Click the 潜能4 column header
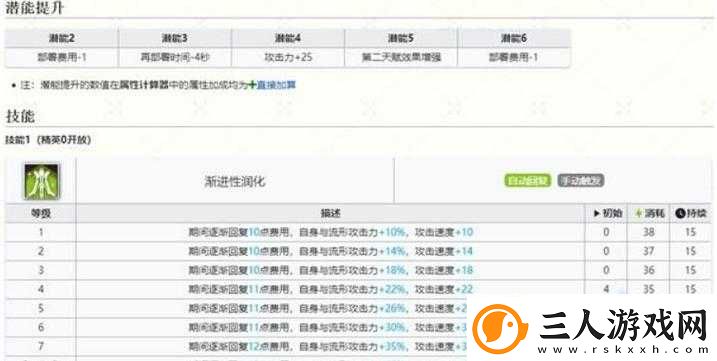The image size is (717, 361). (x=288, y=38)
